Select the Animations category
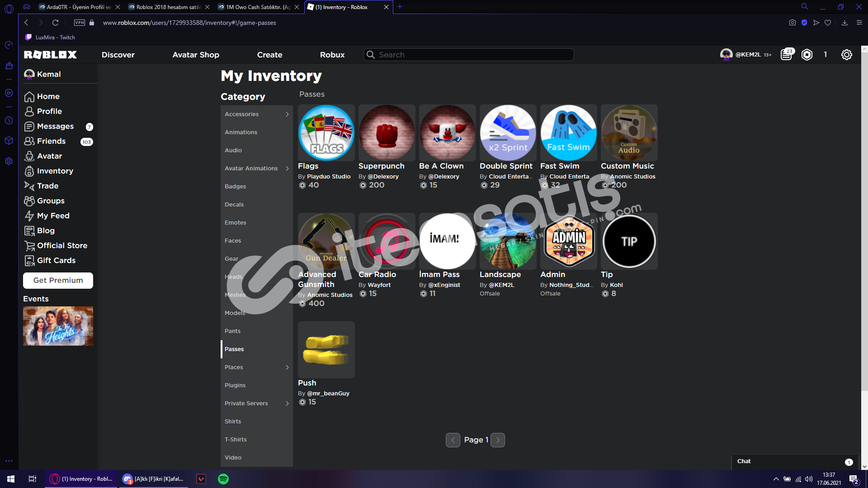This screenshot has width=868, height=488. (x=257, y=132)
